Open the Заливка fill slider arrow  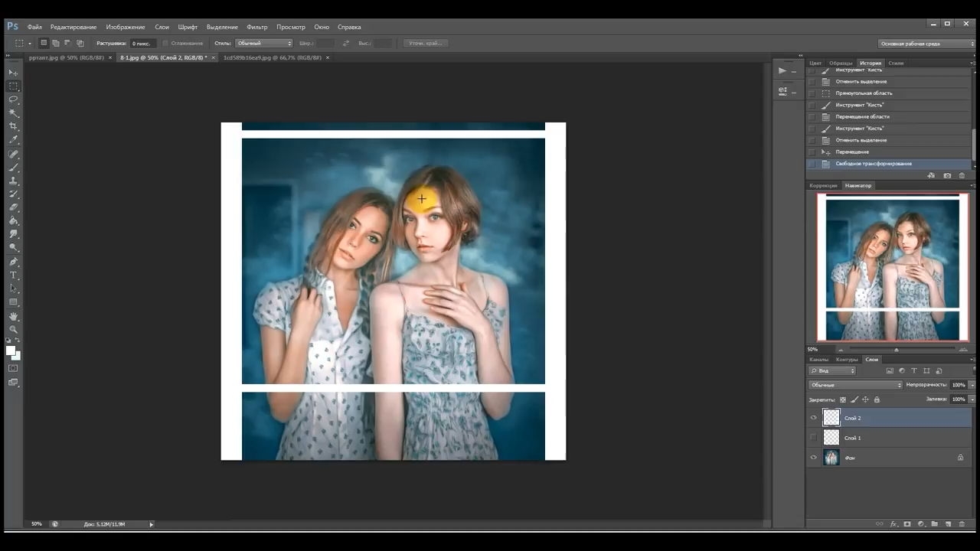972,399
